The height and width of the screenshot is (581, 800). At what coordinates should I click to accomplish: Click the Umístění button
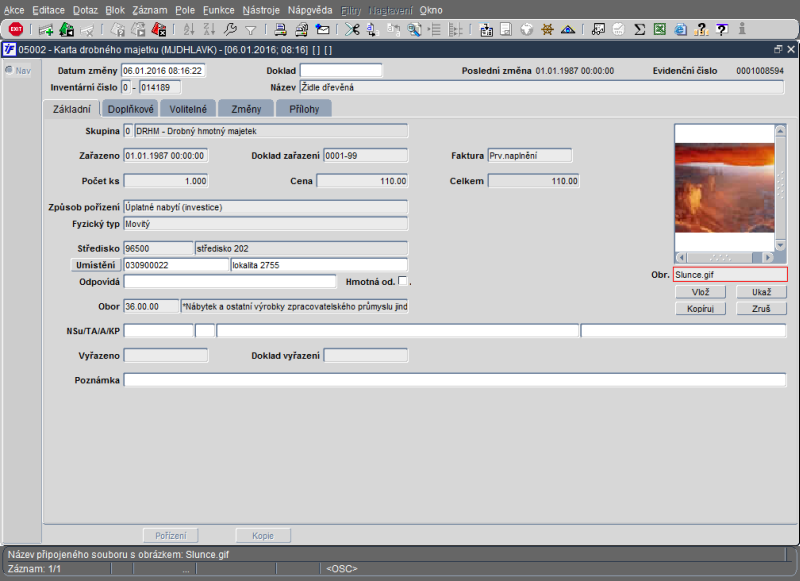[95, 265]
